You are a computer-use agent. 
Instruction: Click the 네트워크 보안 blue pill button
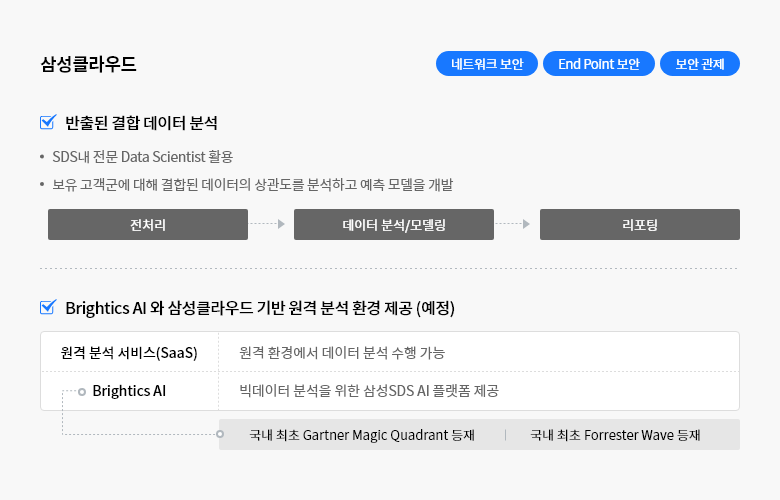coord(487,64)
